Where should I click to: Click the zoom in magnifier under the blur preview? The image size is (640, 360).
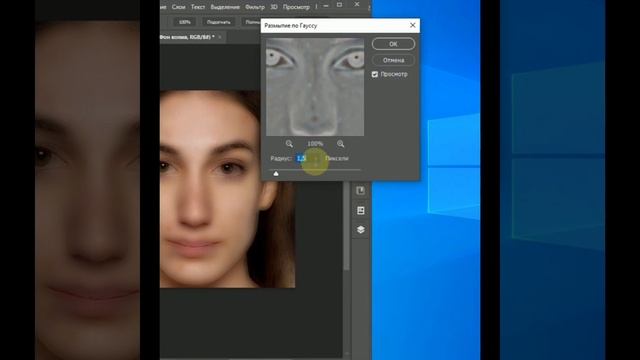(x=340, y=144)
